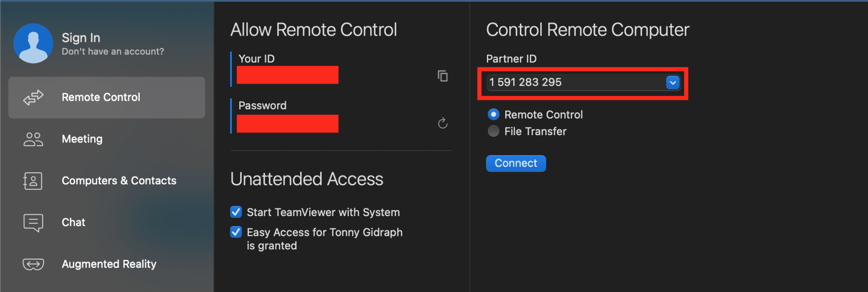Image resolution: width=868 pixels, height=292 pixels.
Task: Switch to the Meeting section
Action: [x=82, y=139]
